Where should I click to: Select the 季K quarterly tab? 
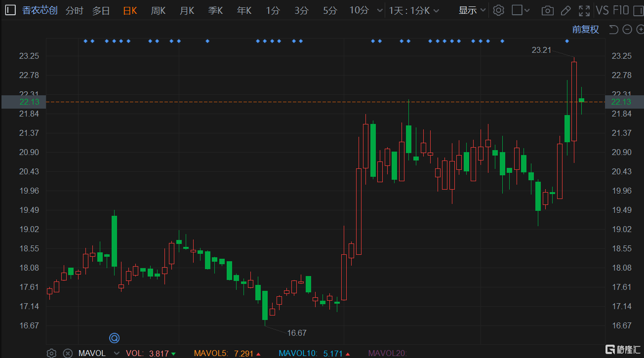[x=215, y=10]
